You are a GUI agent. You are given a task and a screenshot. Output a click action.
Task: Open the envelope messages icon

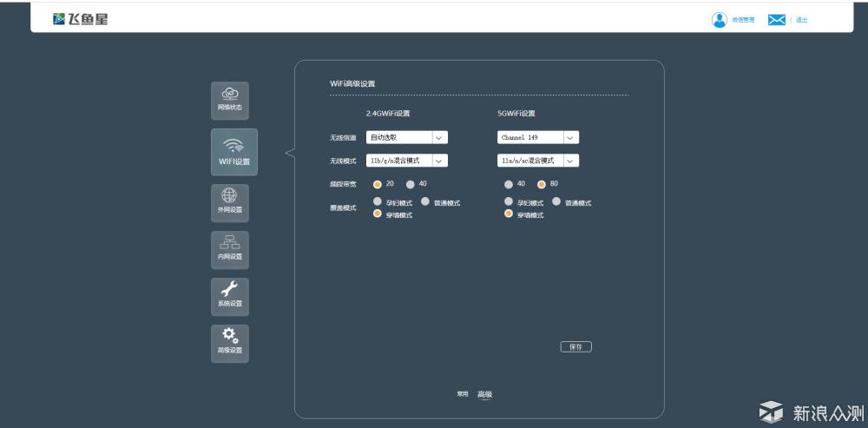pos(777,20)
